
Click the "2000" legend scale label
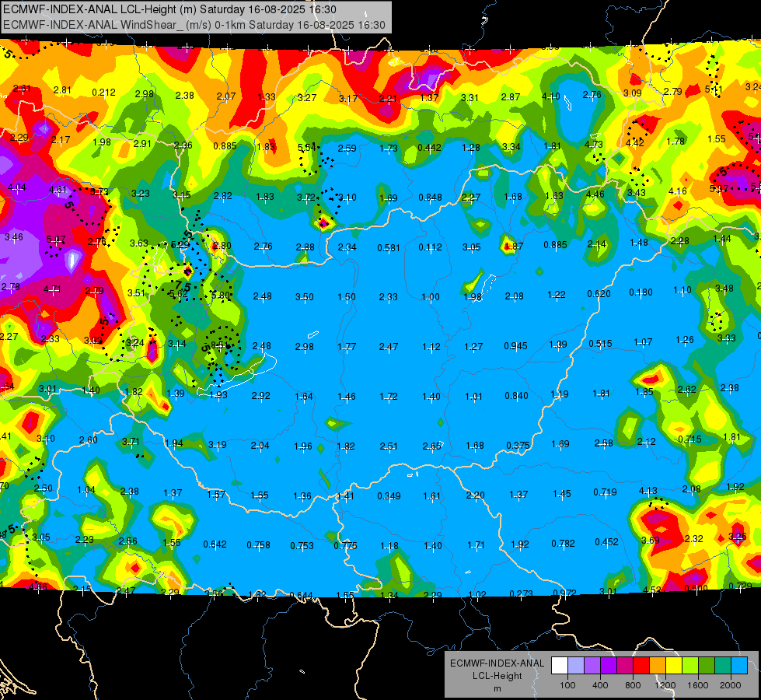pyautogui.click(x=731, y=685)
